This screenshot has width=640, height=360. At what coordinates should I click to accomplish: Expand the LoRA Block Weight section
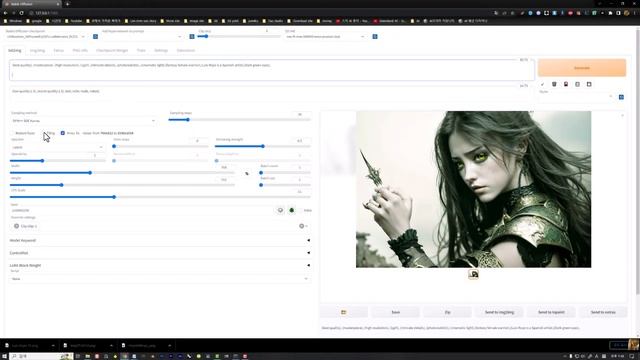160,265
